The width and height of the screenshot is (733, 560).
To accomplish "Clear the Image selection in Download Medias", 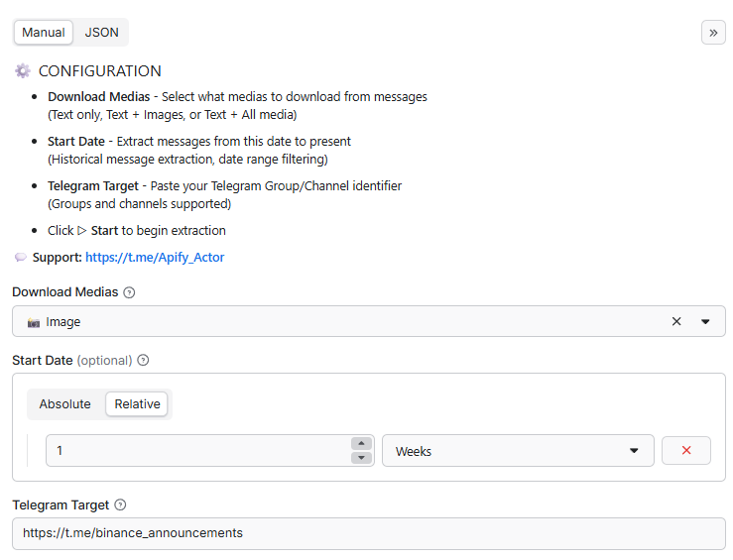I will [x=676, y=321].
